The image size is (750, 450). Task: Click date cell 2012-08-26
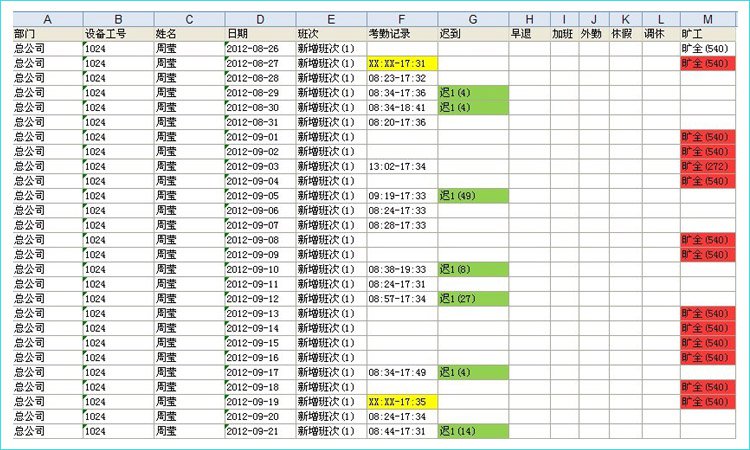click(260, 48)
